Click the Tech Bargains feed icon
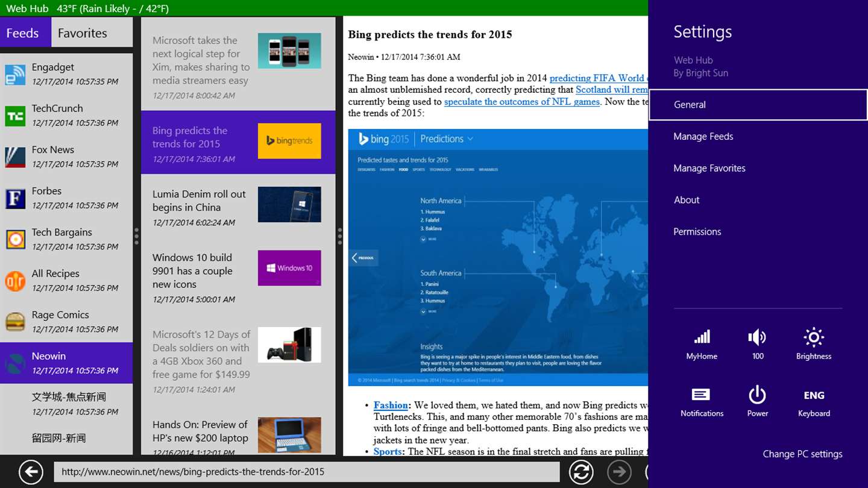Viewport: 868px width, 488px height. (x=15, y=239)
